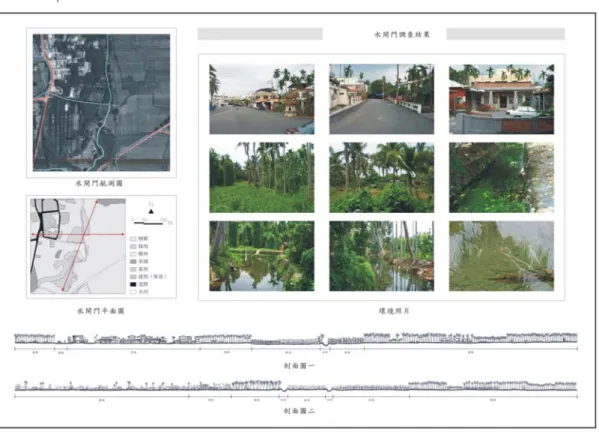The width and height of the screenshot is (599, 441).
Task: Open the pond photo with tree reflections
Action: [262, 256]
